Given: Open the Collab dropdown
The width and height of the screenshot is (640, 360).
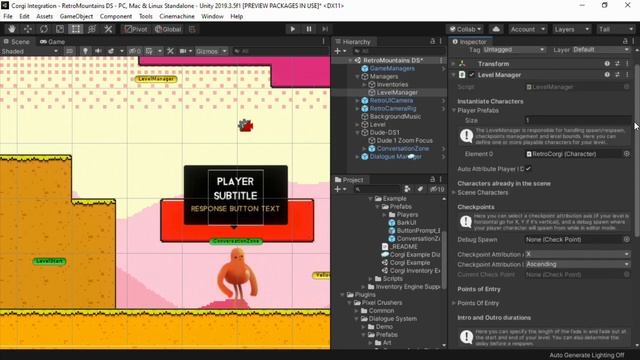Looking at the screenshot, I should coord(465,29).
